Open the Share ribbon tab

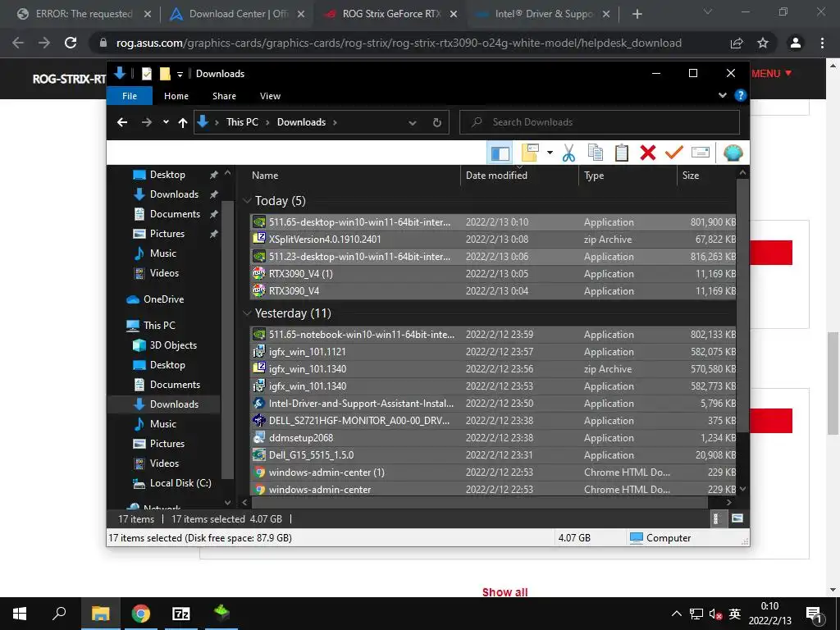point(224,96)
